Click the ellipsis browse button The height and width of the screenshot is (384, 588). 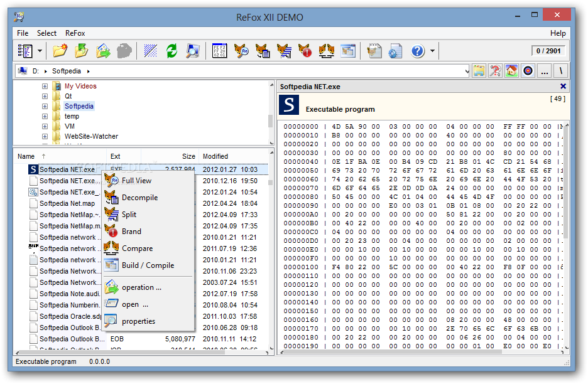coord(545,71)
